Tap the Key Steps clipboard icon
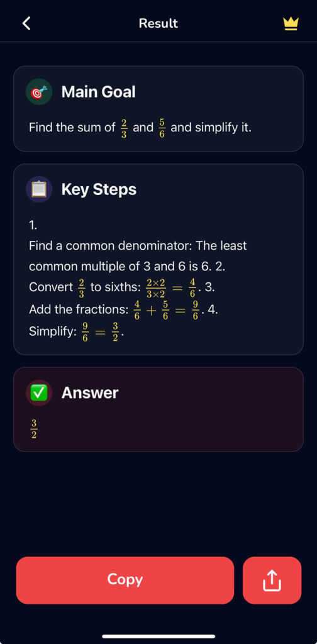The image size is (317, 644). (39, 189)
